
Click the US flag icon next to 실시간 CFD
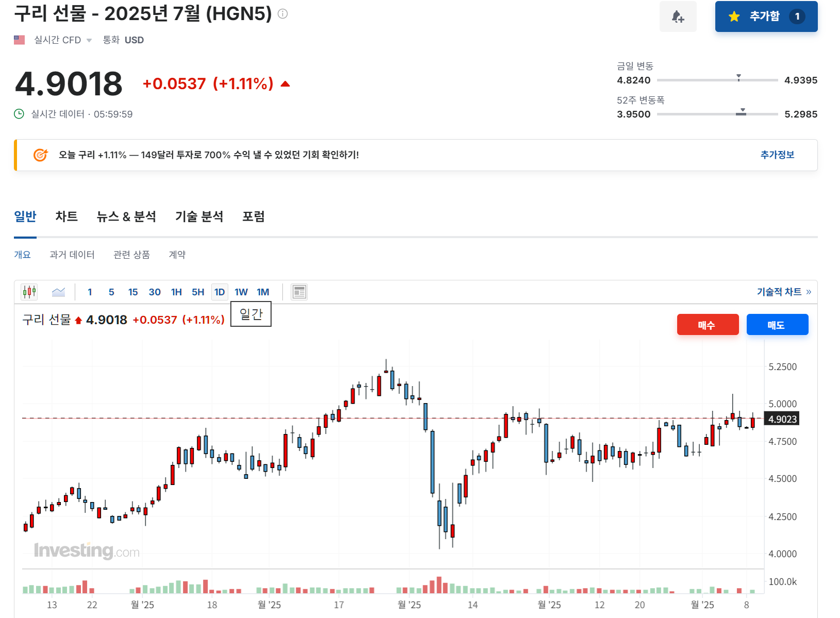click(x=19, y=39)
